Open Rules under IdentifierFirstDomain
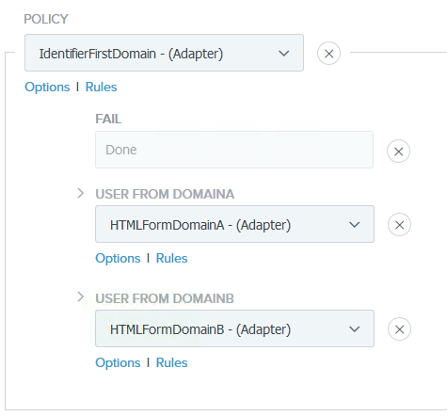448x416 pixels. pyautogui.click(x=101, y=87)
